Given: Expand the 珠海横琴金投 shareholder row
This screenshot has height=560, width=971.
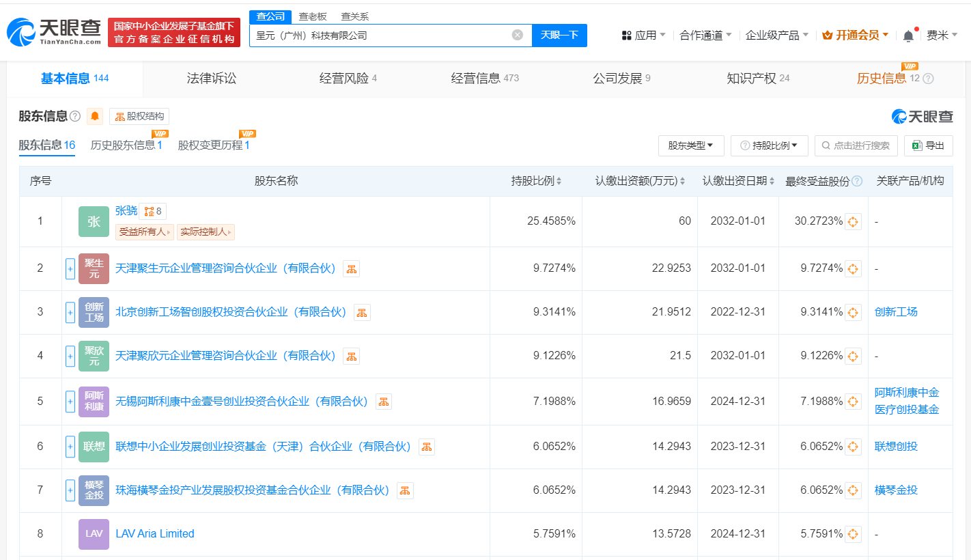Looking at the screenshot, I should [x=70, y=490].
